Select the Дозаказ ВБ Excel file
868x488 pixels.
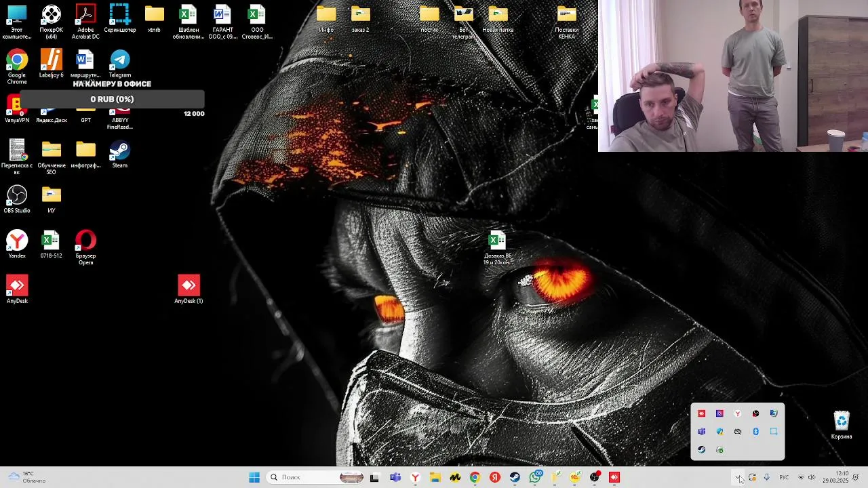point(498,247)
